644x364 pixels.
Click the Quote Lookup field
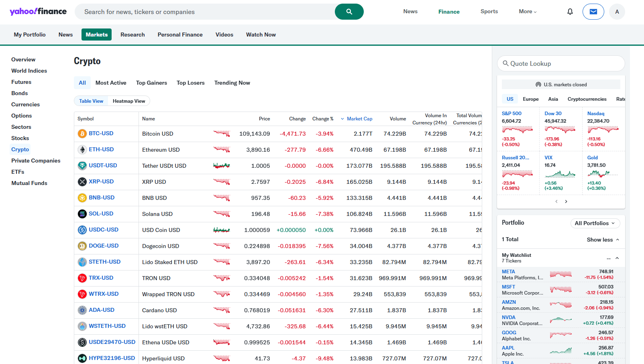coord(561,63)
